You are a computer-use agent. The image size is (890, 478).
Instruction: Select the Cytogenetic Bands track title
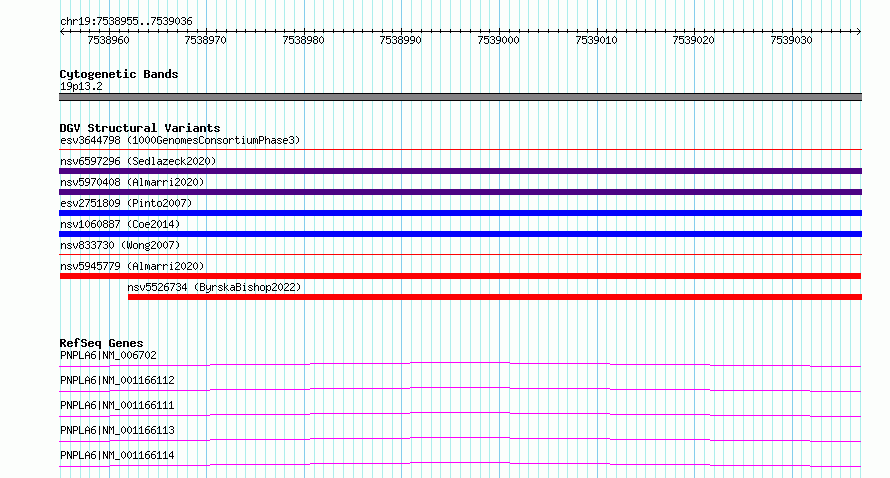pyautogui.click(x=119, y=74)
